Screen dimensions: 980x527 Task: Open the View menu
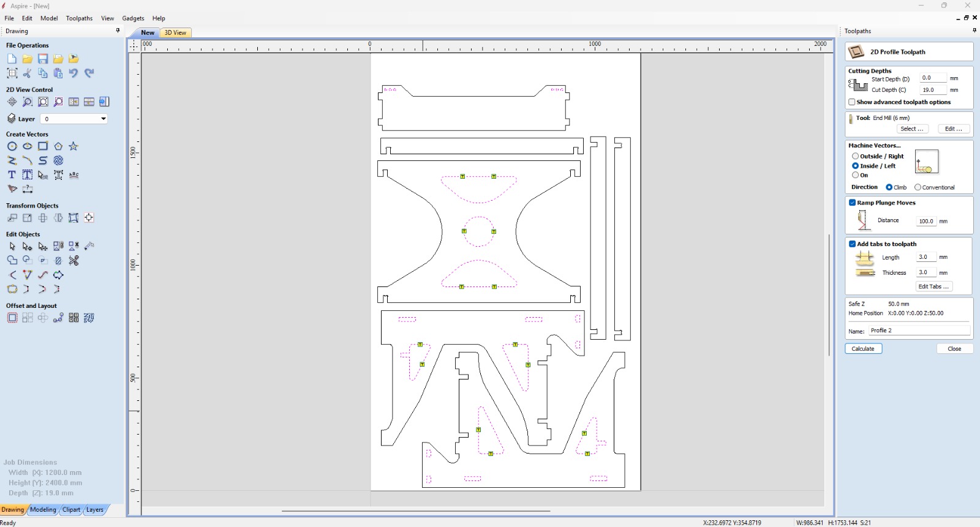[107, 18]
